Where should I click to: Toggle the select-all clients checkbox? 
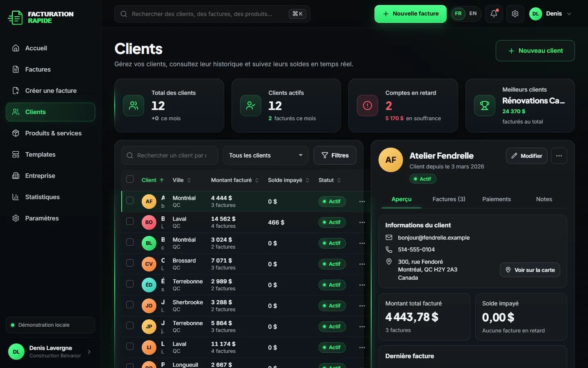click(130, 179)
